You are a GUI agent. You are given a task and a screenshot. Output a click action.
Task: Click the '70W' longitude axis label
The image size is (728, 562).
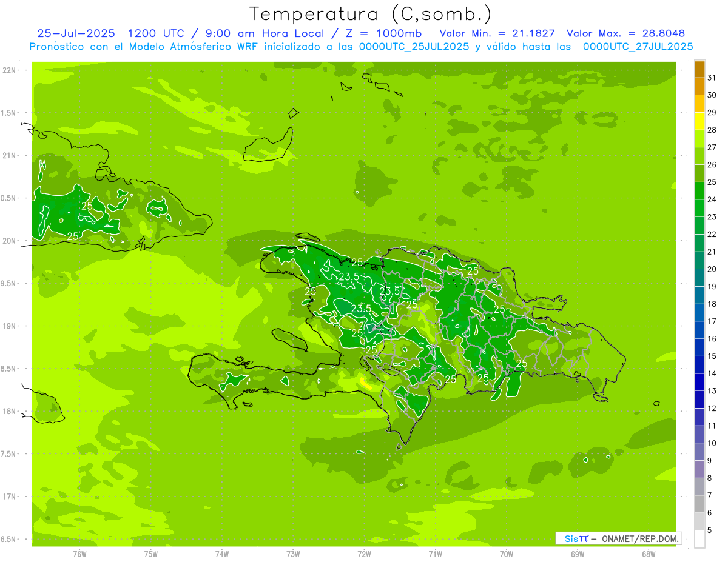pos(507,554)
